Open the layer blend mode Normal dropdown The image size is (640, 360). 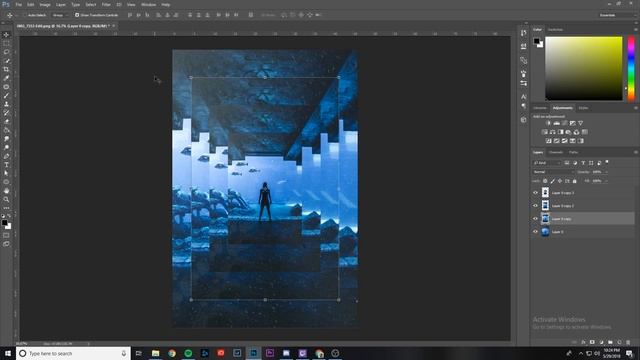pyautogui.click(x=553, y=172)
